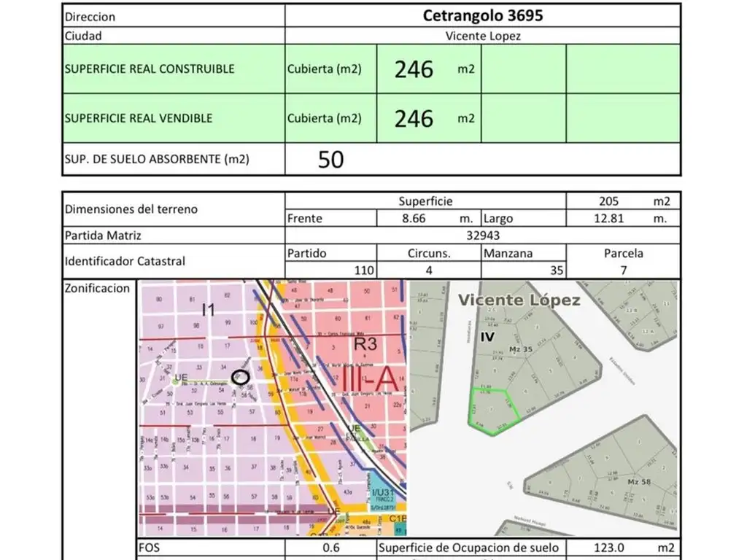Click the black circle marker on zoning map
The width and height of the screenshot is (747, 560).
pyautogui.click(x=240, y=376)
